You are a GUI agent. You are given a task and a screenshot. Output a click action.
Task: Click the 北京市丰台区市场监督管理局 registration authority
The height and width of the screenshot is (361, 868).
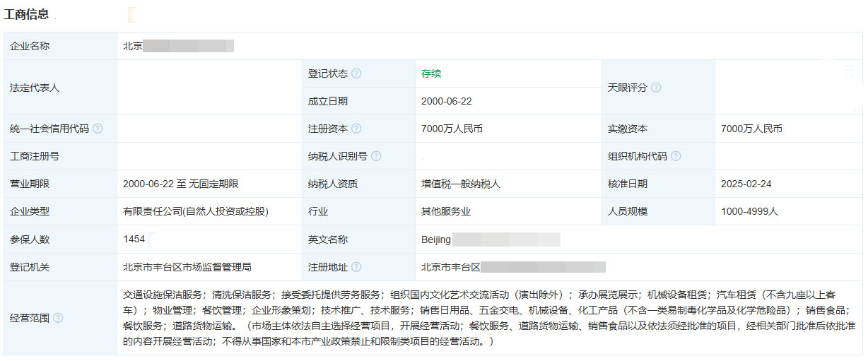[187, 267]
